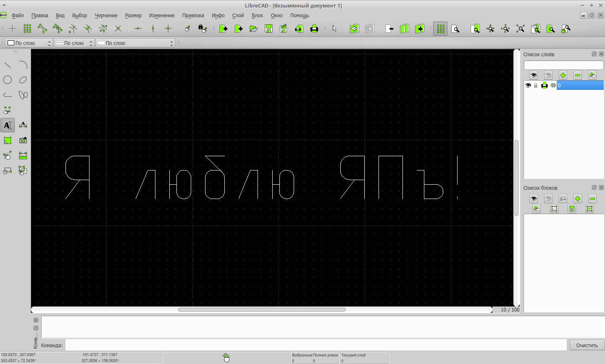Click the Selection pointer icon

(334, 29)
